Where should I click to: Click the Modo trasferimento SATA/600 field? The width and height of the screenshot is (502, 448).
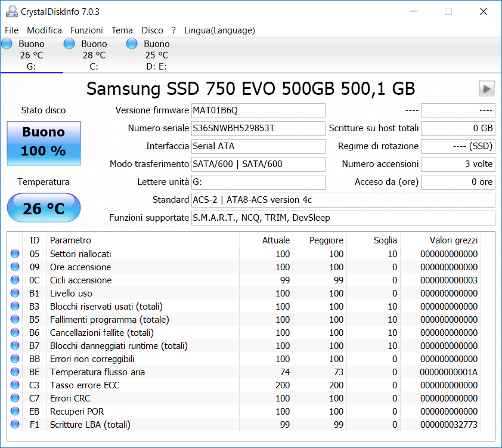tap(258, 164)
